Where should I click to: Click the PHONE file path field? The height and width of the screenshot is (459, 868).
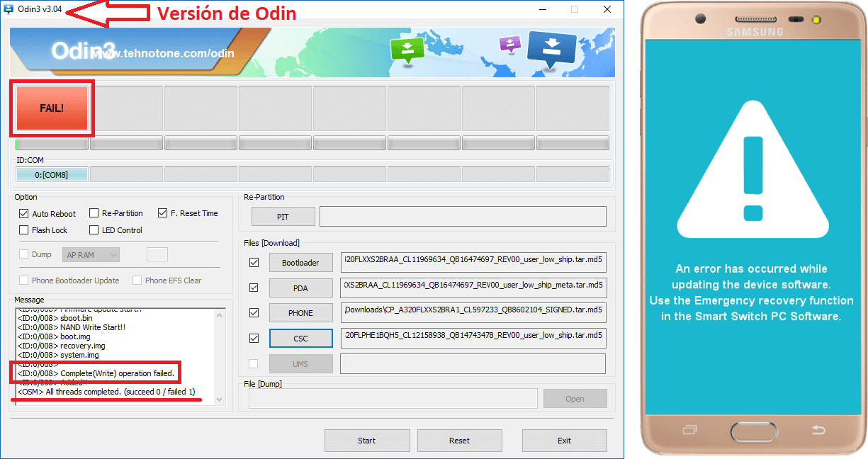[473, 312]
